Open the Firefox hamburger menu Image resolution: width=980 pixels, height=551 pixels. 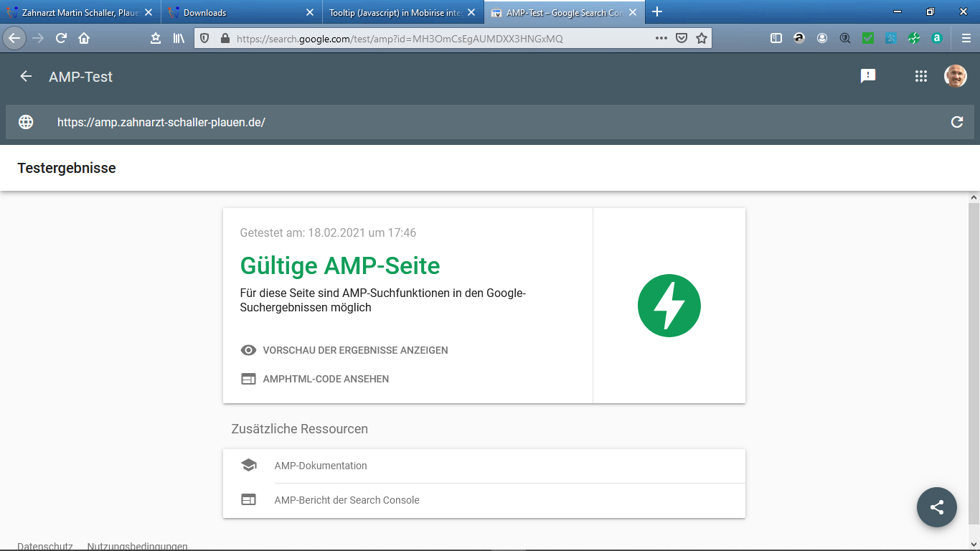tap(966, 39)
